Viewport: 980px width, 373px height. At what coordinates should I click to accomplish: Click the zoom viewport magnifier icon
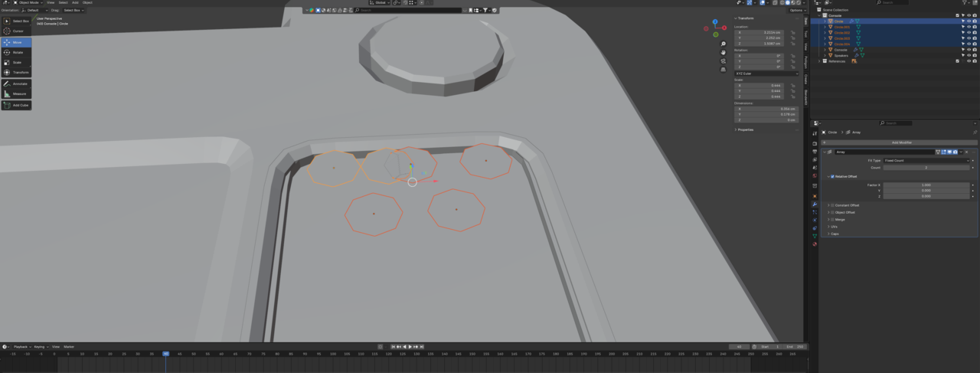(724, 44)
